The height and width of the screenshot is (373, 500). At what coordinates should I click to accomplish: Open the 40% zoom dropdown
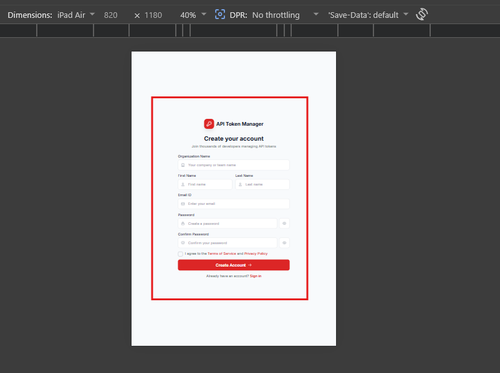193,15
